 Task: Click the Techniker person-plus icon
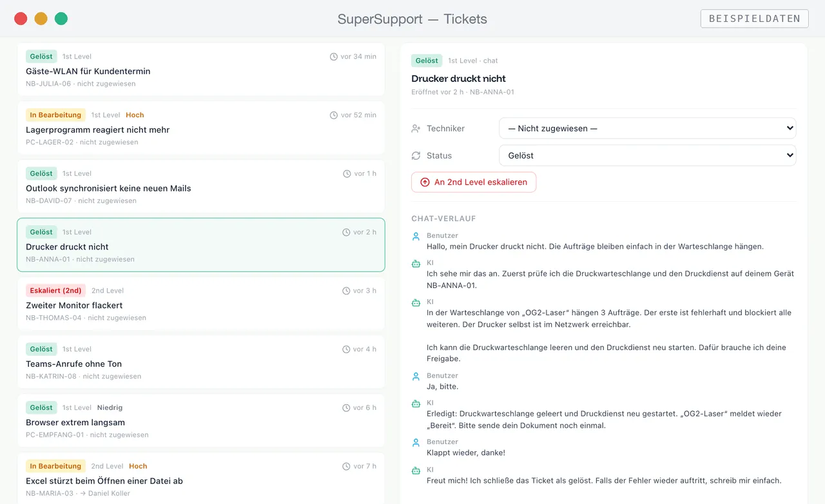[416, 129]
